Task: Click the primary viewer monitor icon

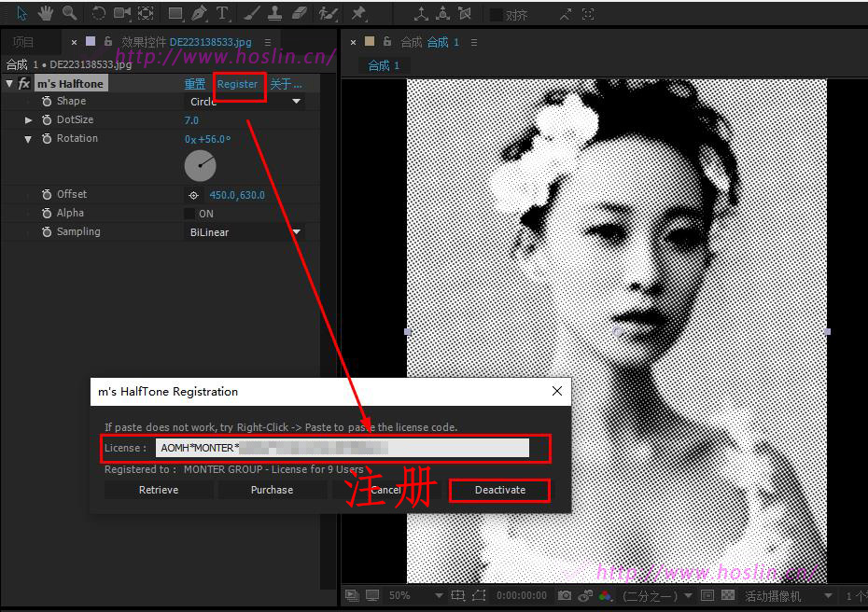Action: (x=372, y=595)
